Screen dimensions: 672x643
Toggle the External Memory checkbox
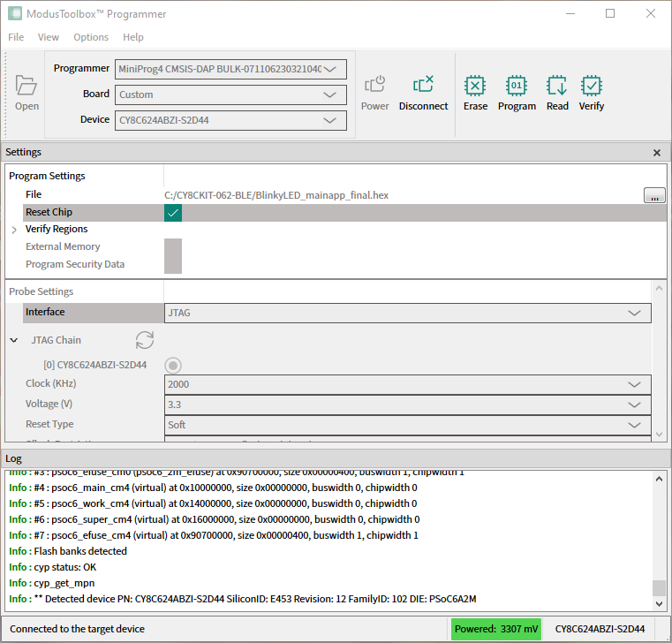tap(173, 247)
